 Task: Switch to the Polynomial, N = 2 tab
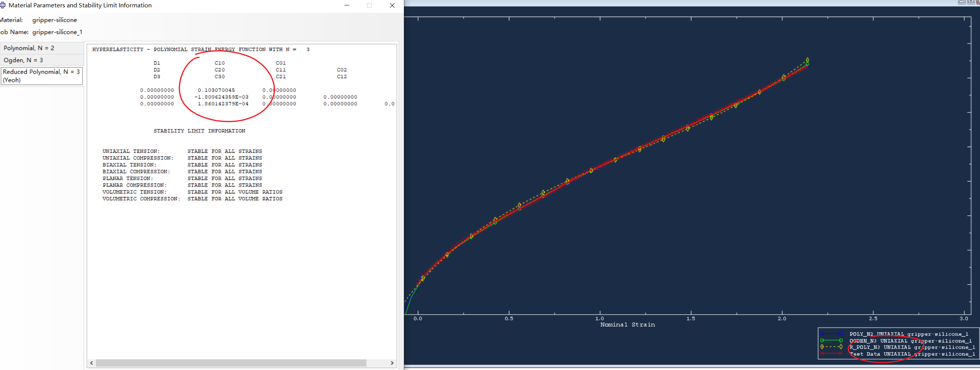29,48
